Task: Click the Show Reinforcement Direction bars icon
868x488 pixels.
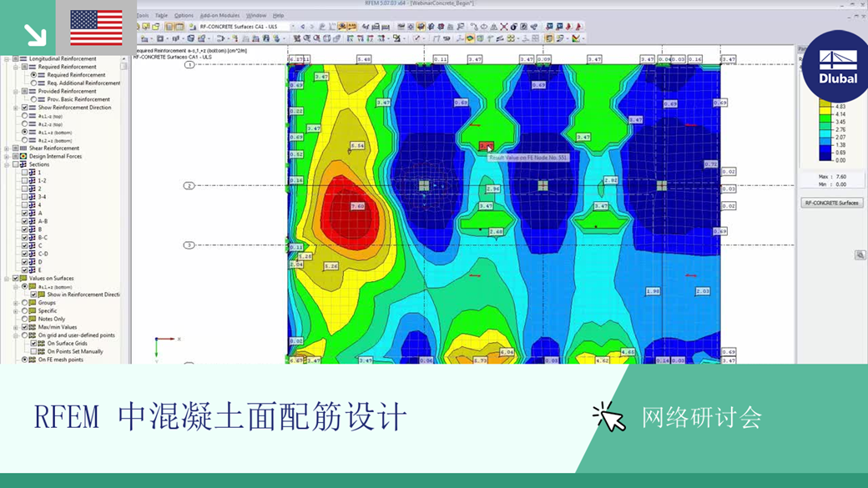Action: [x=32, y=108]
